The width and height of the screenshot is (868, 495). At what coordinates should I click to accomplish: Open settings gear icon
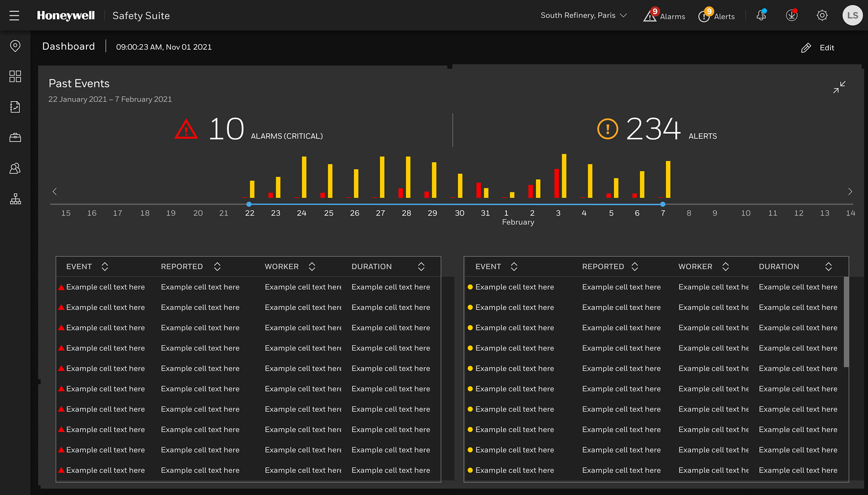point(822,16)
